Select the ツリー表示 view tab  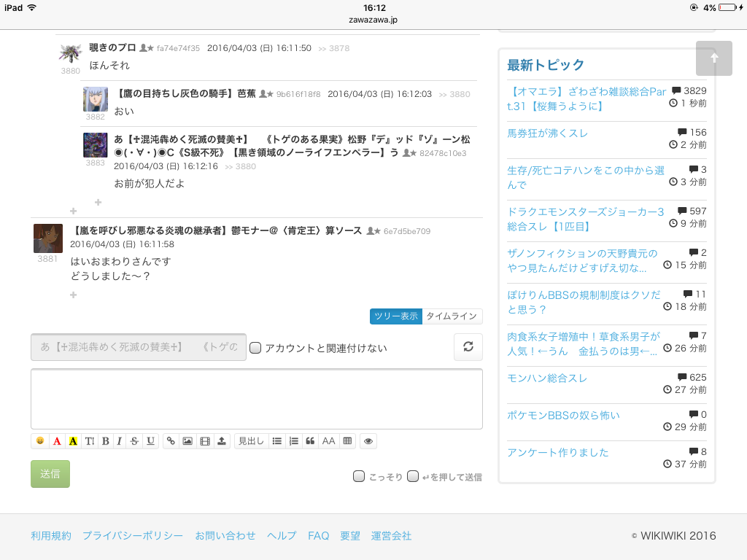pyautogui.click(x=396, y=316)
